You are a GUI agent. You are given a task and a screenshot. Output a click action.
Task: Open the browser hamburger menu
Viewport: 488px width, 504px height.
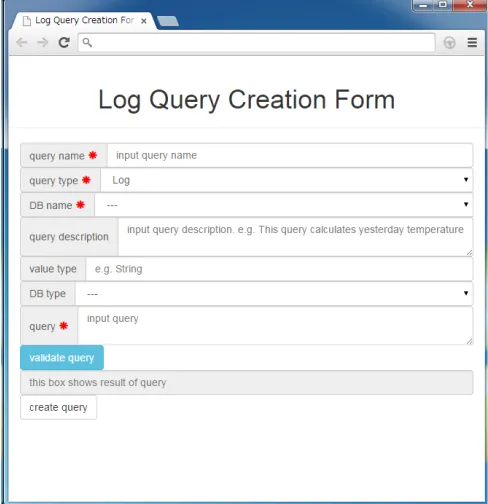coord(472,43)
